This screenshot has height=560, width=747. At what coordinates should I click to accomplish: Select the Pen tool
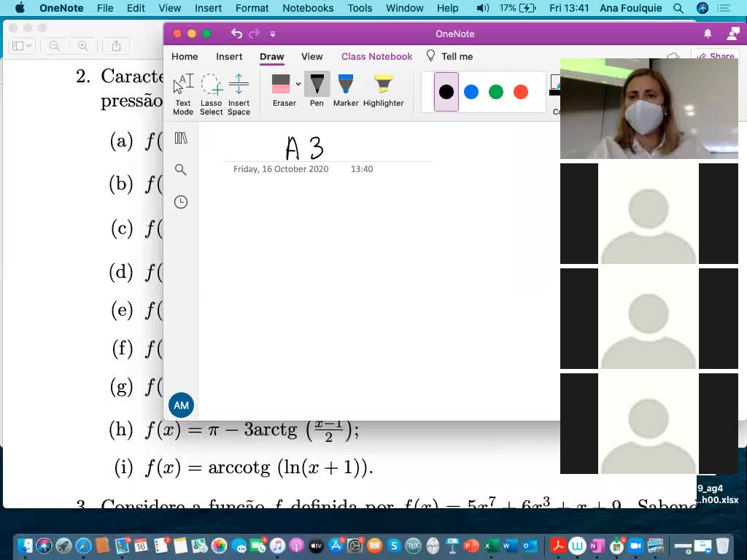click(x=317, y=90)
